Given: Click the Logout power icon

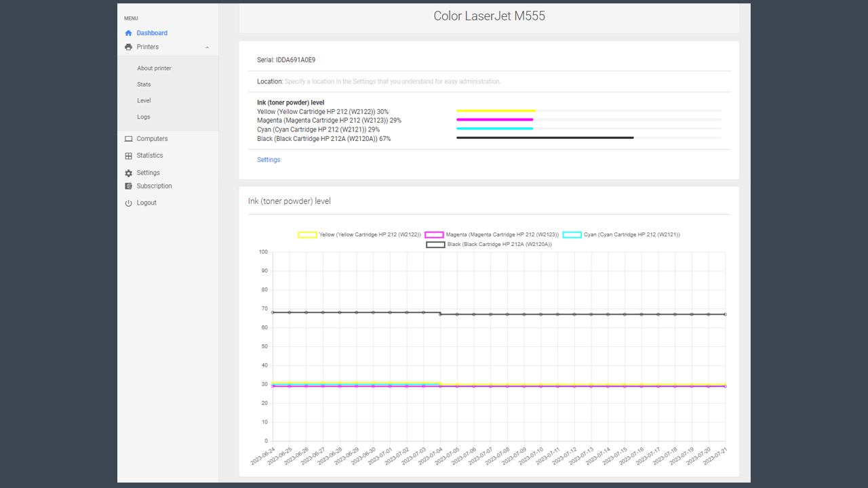Looking at the screenshot, I should (x=129, y=203).
